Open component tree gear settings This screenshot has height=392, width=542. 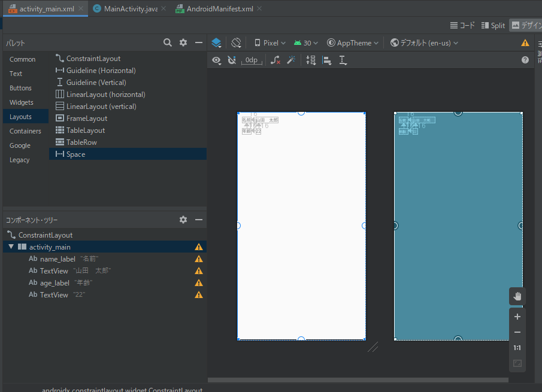pos(183,220)
